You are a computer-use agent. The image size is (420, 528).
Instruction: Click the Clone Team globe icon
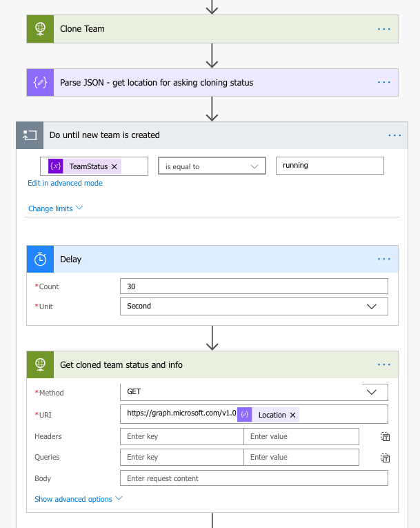click(x=40, y=29)
